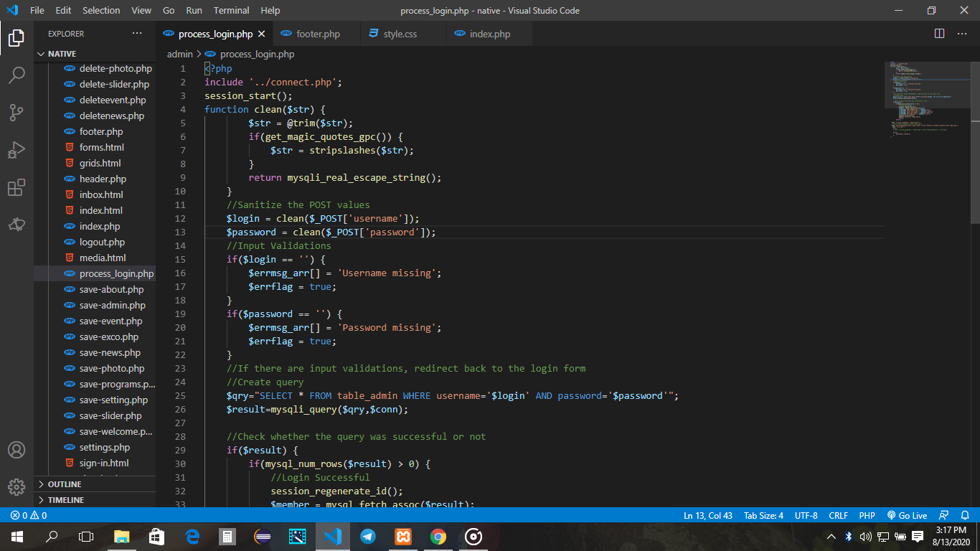Click the Accounts icon in activity bar

17,450
